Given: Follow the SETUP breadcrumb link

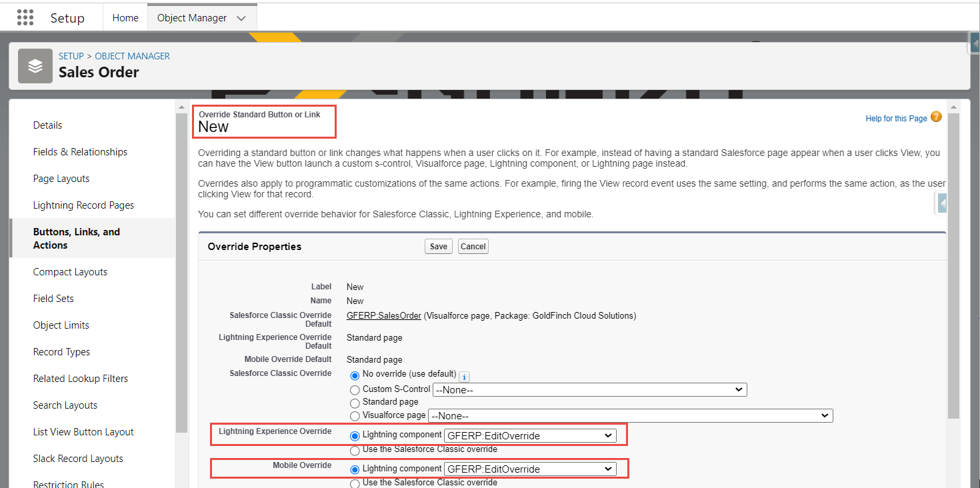Looking at the screenshot, I should tap(71, 56).
